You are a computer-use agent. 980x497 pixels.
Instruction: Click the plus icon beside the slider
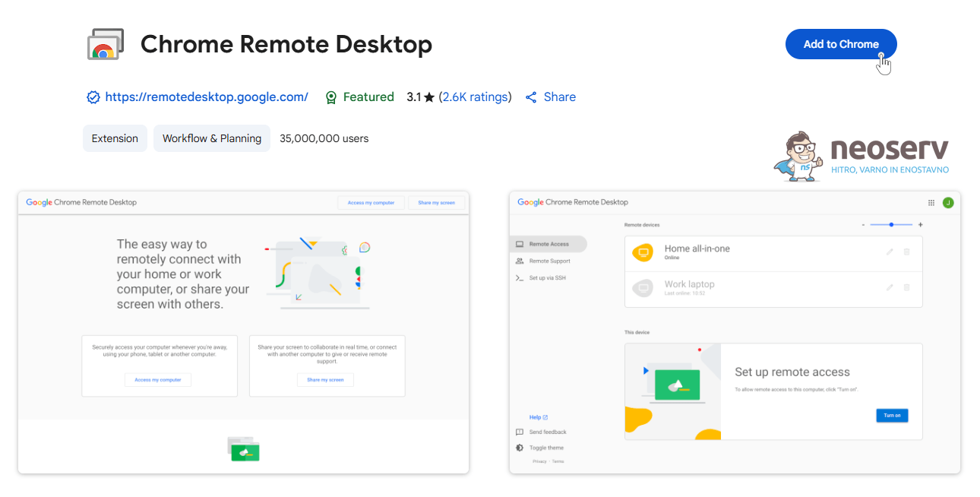point(920,225)
